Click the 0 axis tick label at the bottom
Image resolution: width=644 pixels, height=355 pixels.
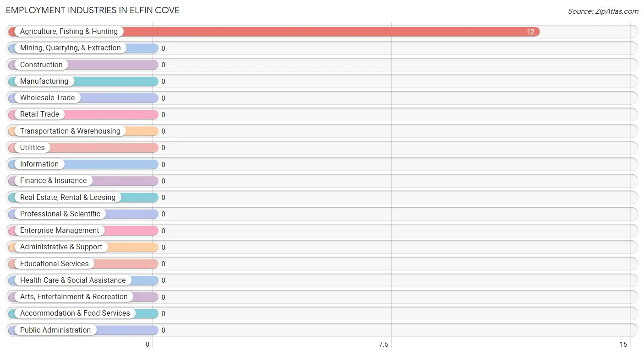pos(147,344)
